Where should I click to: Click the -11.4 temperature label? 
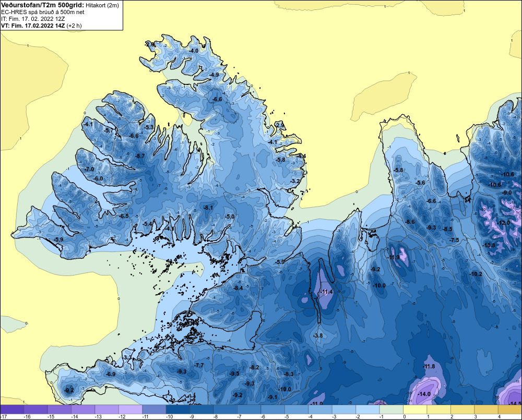[x=326, y=292]
